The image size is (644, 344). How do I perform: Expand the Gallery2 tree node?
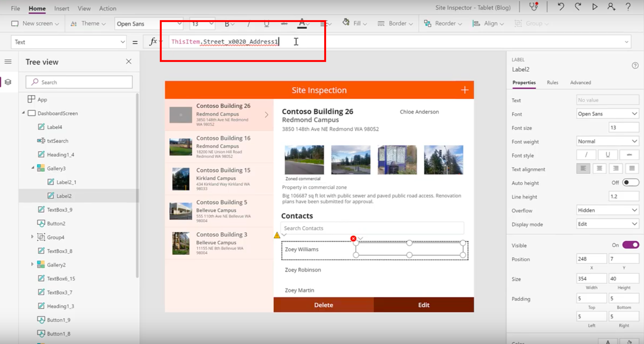(x=32, y=264)
